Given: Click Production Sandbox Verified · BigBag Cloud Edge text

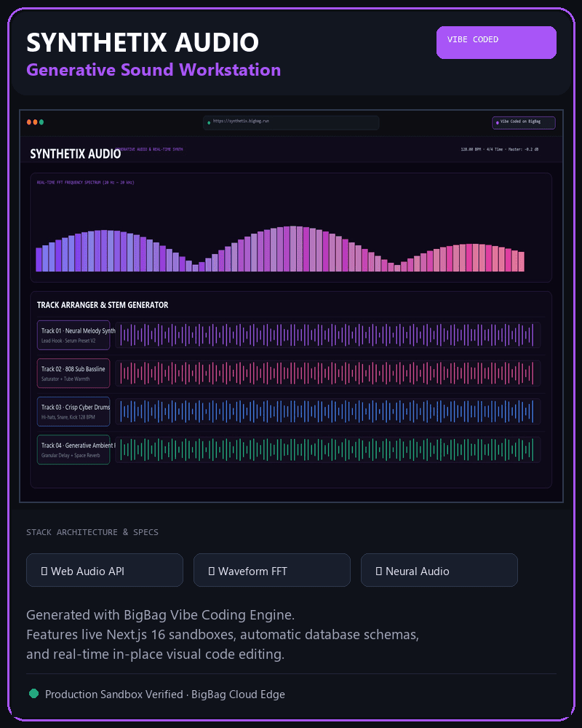Looking at the screenshot, I should tap(164, 694).
